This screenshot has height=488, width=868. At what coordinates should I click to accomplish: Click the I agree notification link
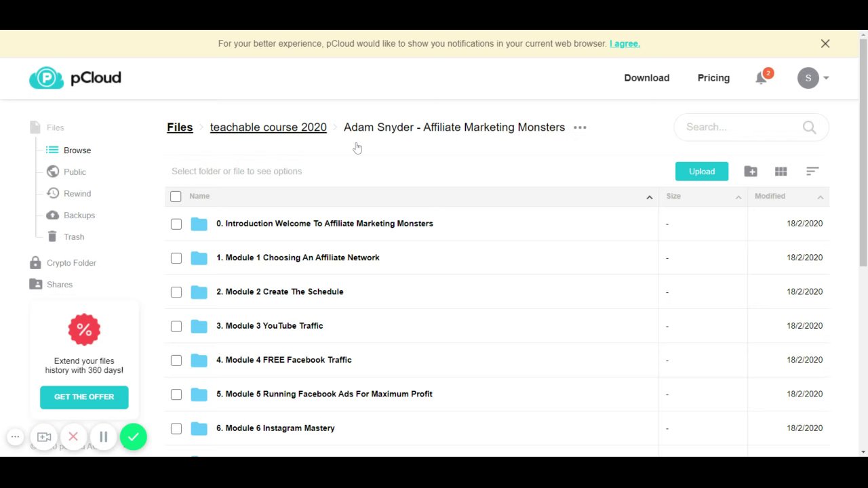click(625, 43)
